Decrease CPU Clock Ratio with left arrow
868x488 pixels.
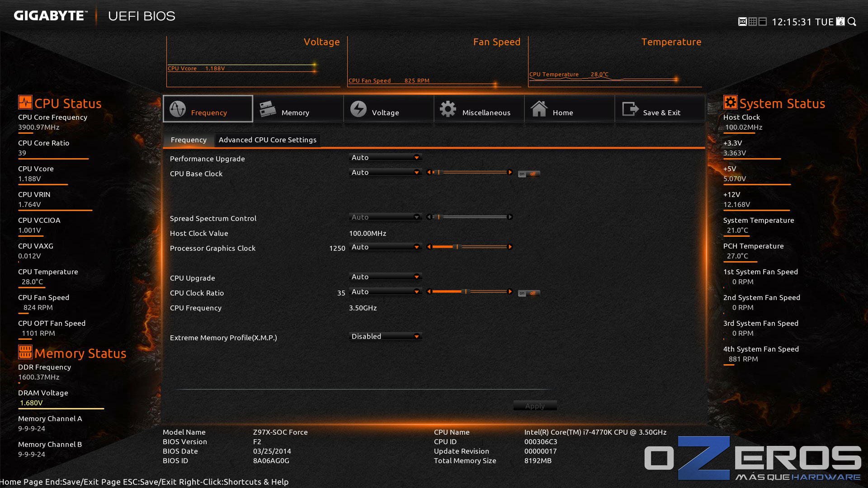point(429,291)
